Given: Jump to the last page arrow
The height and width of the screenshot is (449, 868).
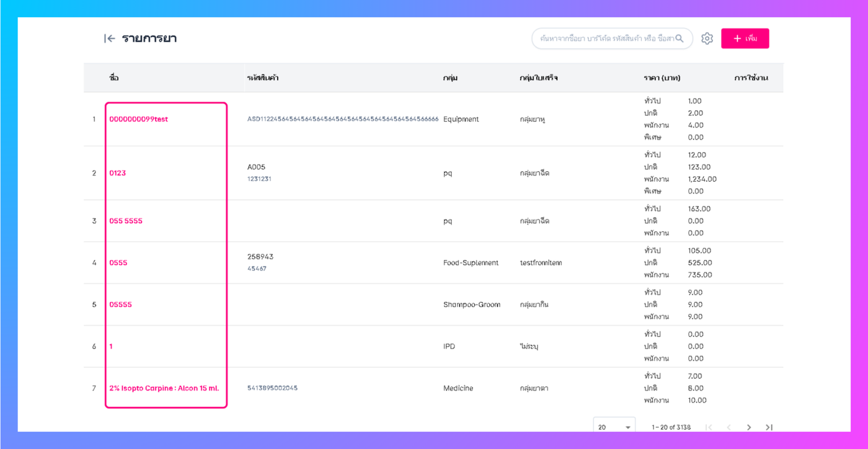Looking at the screenshot, I should pos(769,427).
